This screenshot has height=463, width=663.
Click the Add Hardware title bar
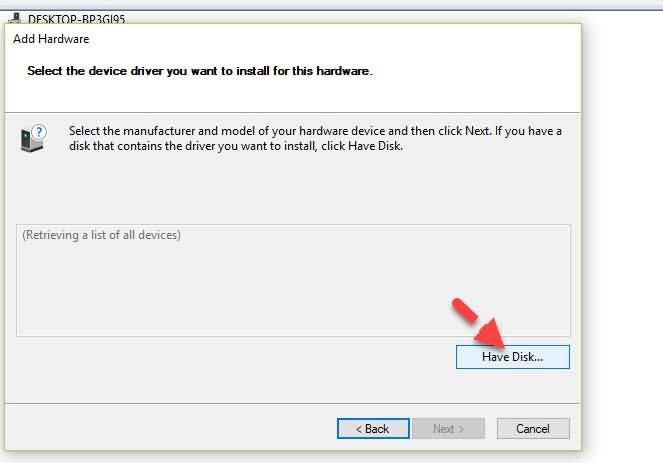point(51,39)
